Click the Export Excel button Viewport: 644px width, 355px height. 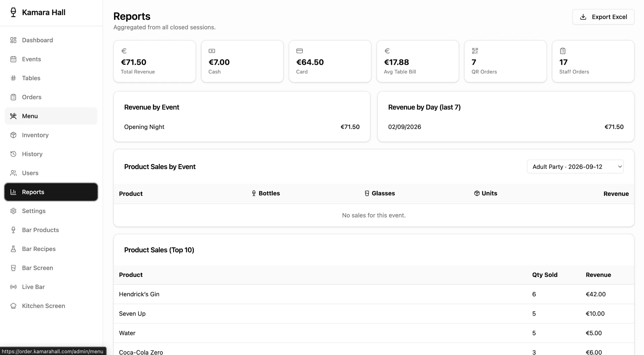pos(603,17)
